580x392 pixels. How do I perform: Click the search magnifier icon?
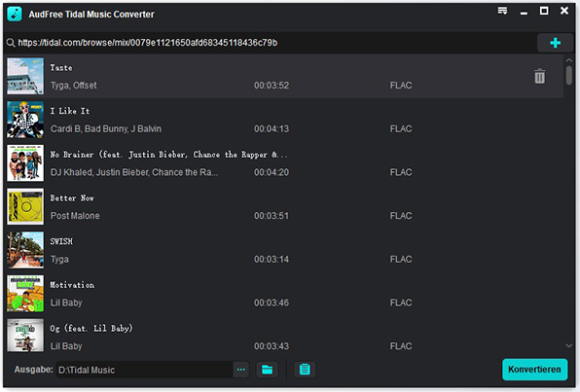click(11, 43)
